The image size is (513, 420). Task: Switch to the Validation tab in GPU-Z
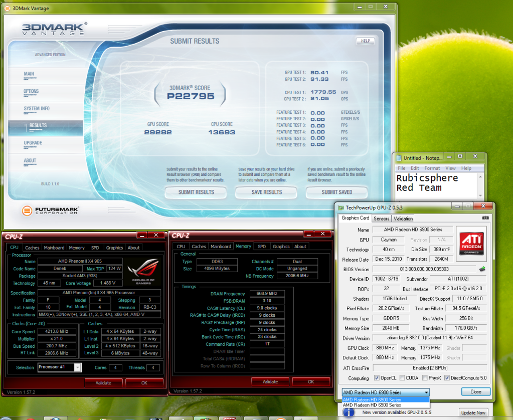403,219
